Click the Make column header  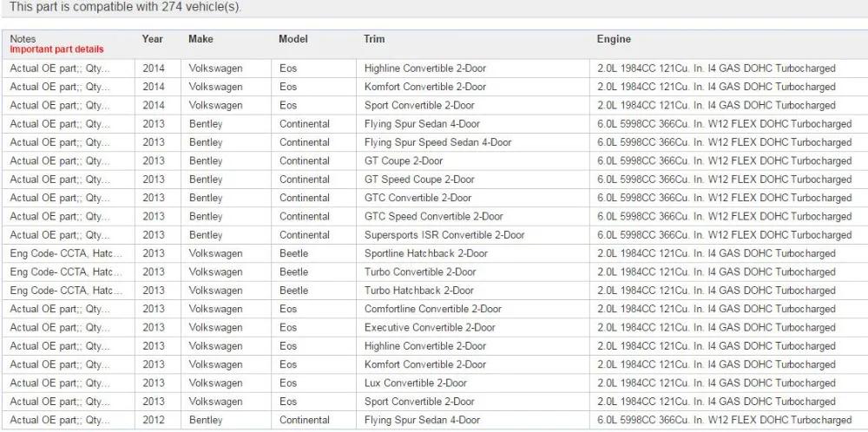(x=201, y=39)
